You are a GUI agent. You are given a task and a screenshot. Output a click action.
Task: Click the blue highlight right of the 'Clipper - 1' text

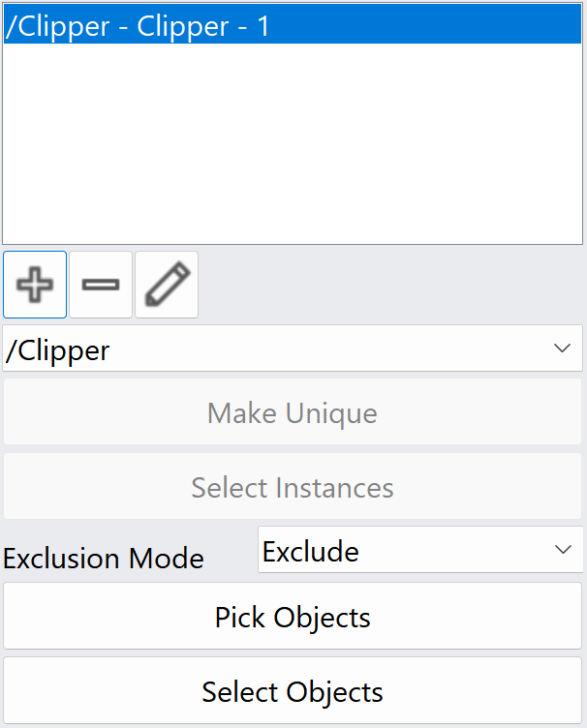pyautogui.click(x=425, y=25)
